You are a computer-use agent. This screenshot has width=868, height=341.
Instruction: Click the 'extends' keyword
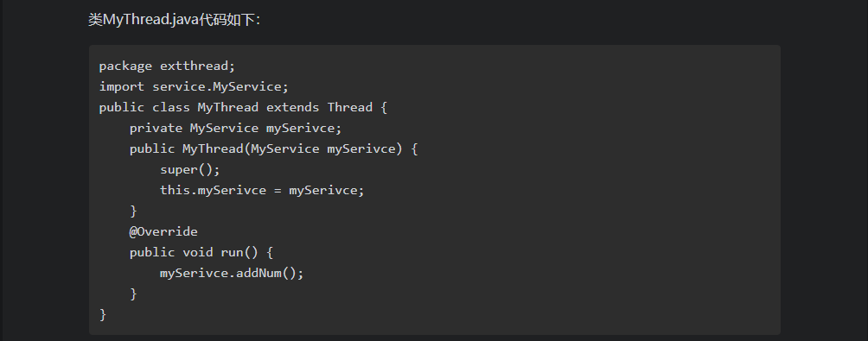tap(293, 107)
